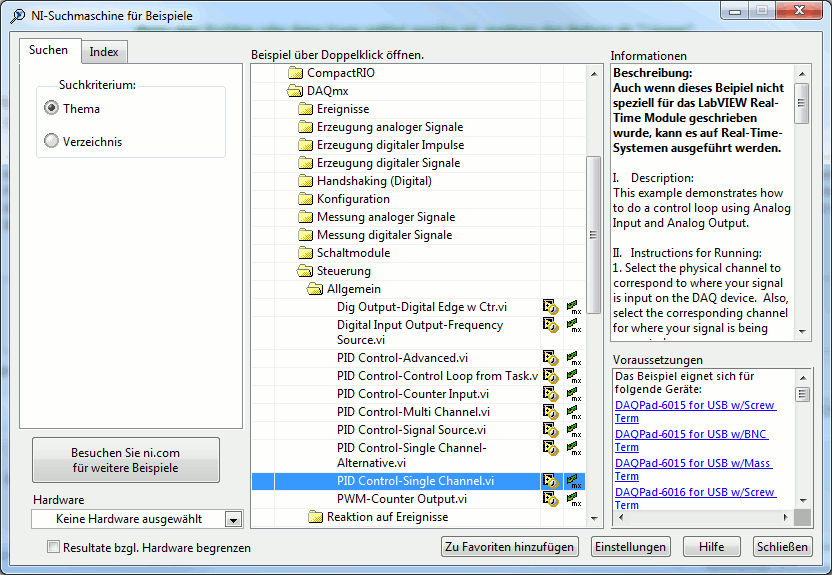Select PID Control-Counter Input.vi entry
832x575 pixels.
tap(412, 394)
